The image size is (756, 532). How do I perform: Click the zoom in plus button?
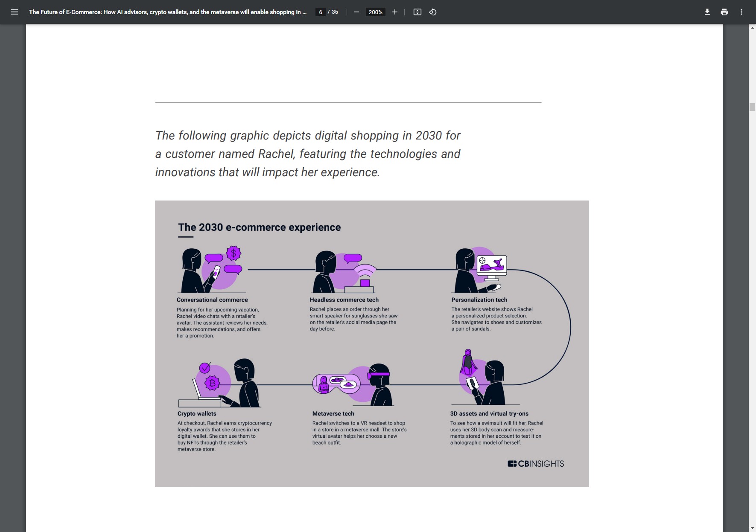[395, 12]
